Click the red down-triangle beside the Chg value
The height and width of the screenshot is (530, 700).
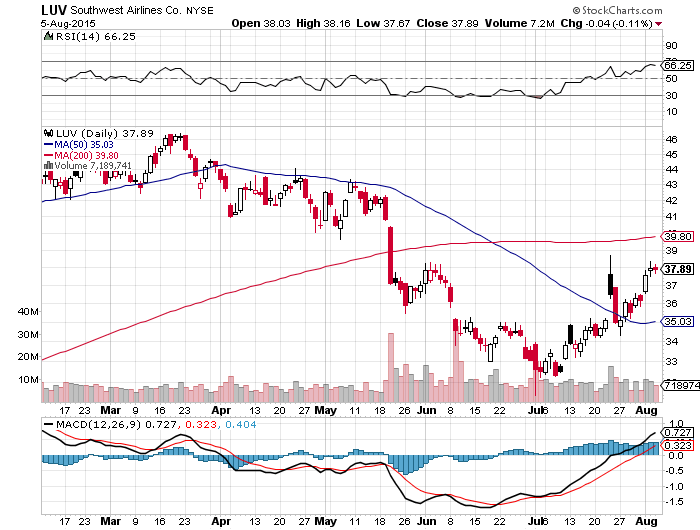[659, 24]
